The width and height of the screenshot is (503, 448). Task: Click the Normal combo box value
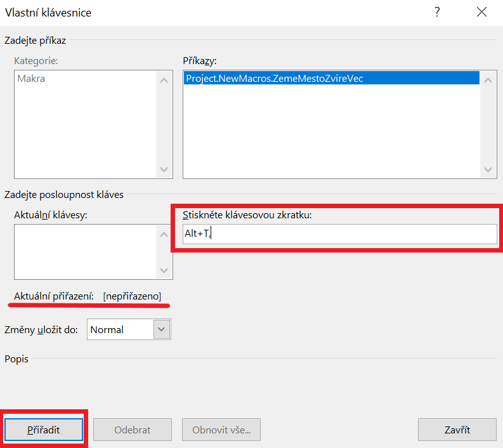coord(121,329)
